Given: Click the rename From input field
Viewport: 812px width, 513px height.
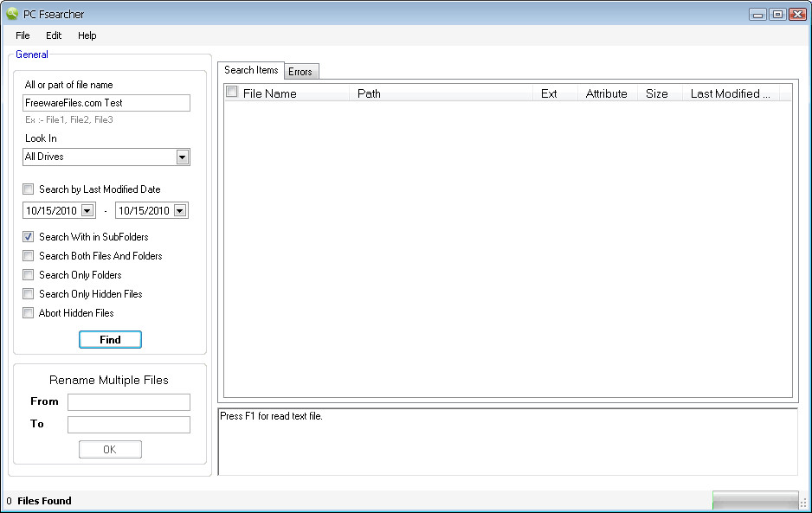Looking at the screenshot, I should pos(129,402).
